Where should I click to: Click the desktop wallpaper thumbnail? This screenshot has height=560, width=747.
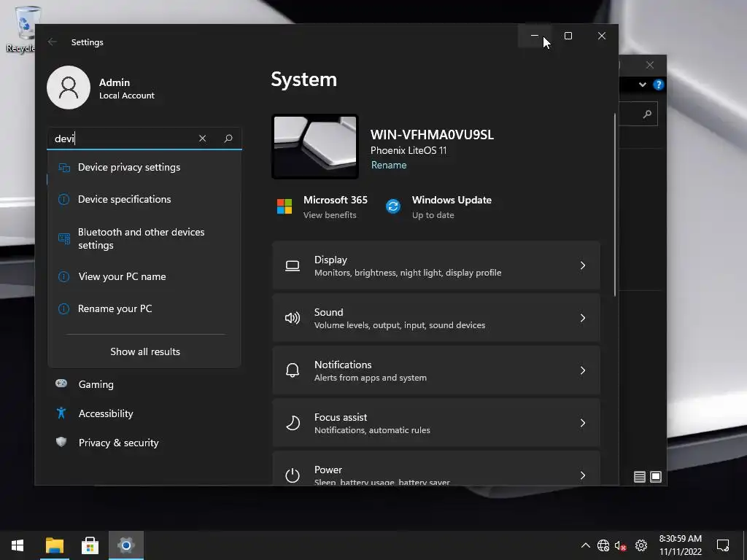(315, 147)
